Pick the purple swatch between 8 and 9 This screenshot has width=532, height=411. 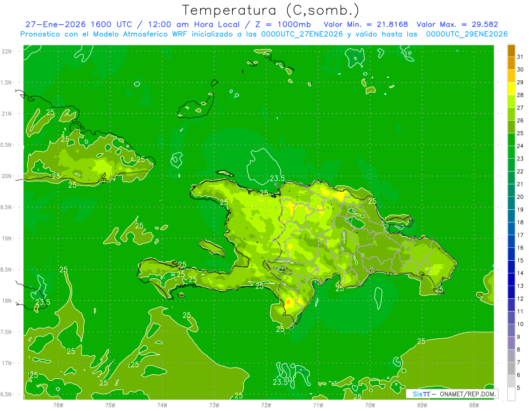click(511, 343)
